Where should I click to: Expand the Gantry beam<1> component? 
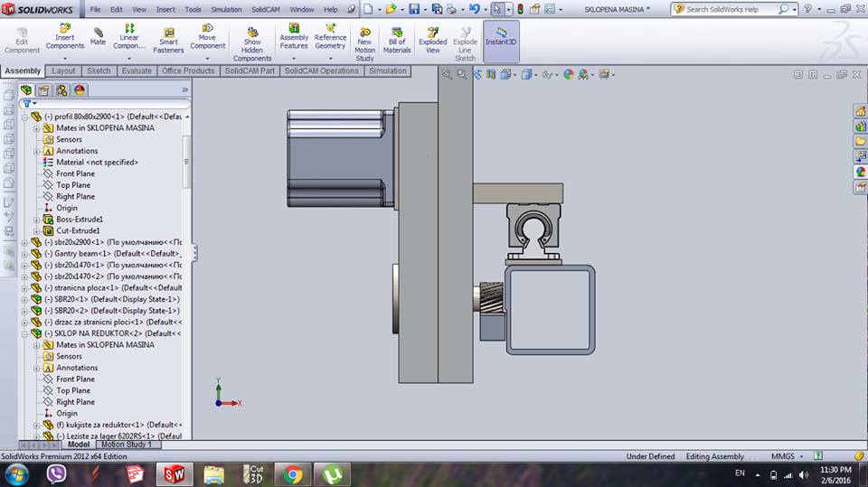coord(25,254)
